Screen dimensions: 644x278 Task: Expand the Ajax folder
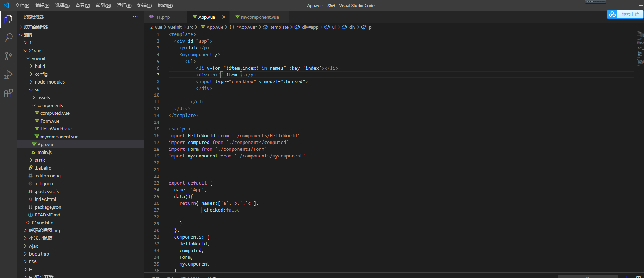coord(81,246)
